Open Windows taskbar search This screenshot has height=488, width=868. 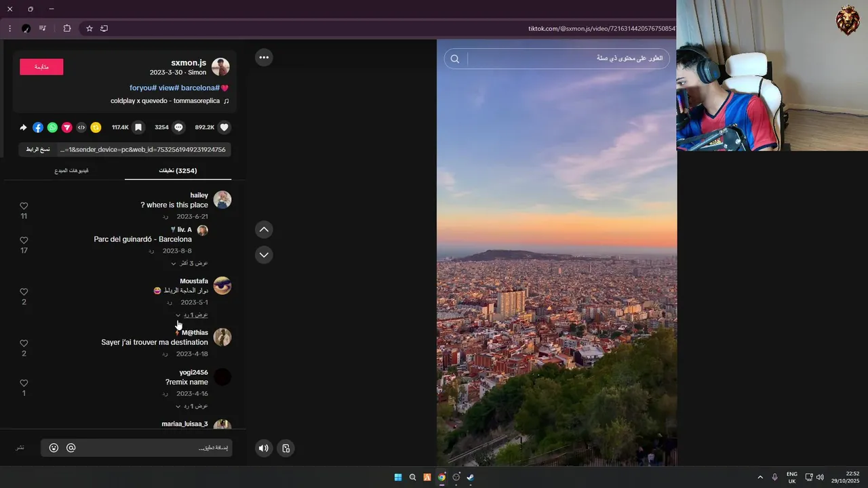(x=412, y=477)
